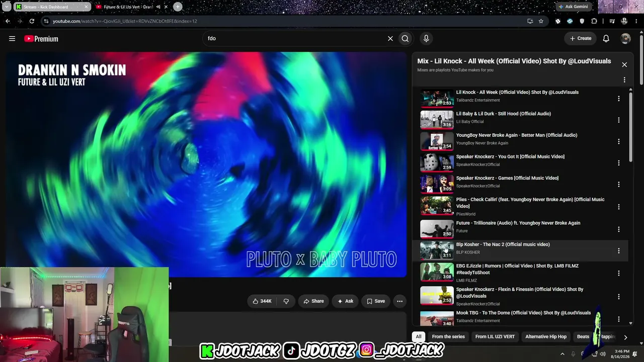
Task: Share the video
Action: point(313,301)
